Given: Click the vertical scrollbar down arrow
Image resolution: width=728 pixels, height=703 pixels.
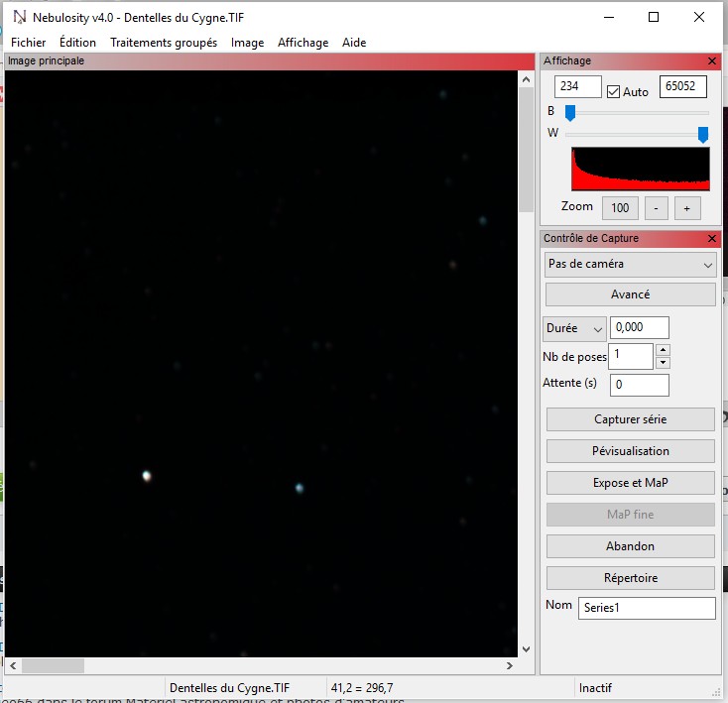Looking at the screenshot, I should (526, 648).
